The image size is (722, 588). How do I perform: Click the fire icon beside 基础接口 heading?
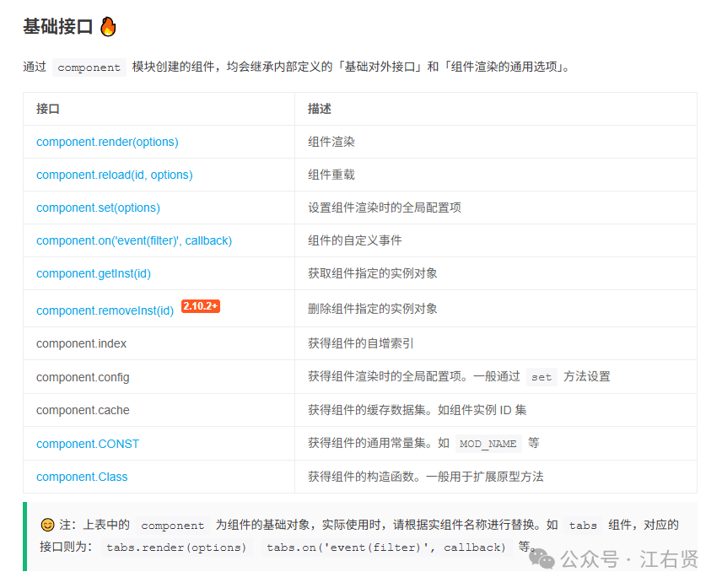click(108, 27)
